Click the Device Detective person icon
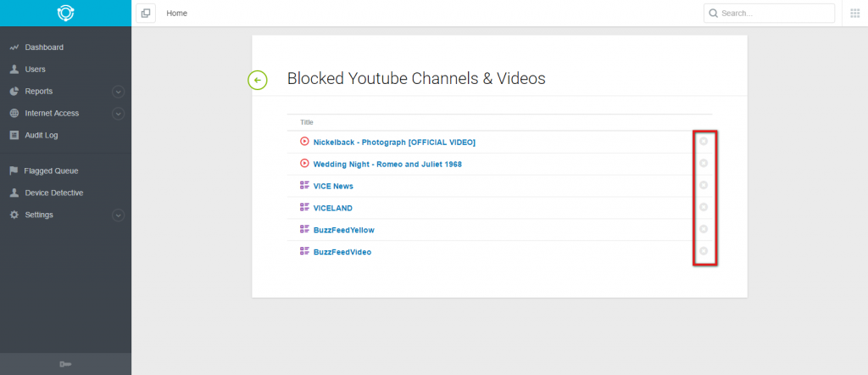Screen dimensions: 868x375 click(14, 193)
